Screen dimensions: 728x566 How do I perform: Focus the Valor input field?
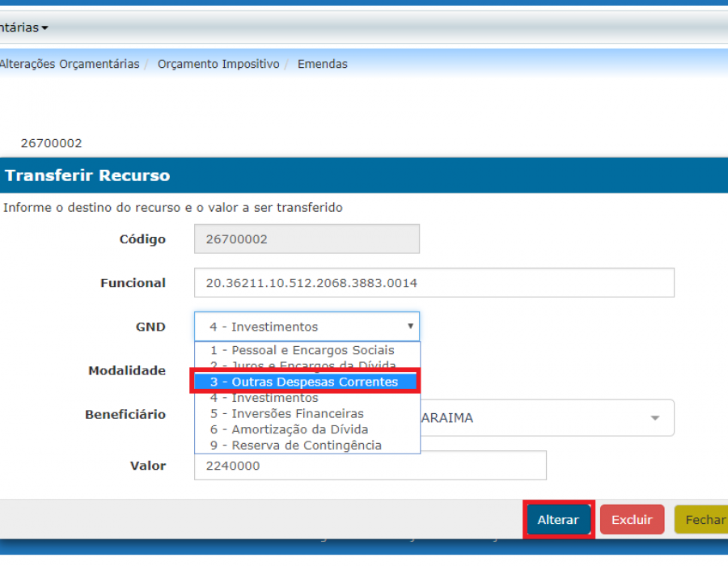click(x=370, y=465)
